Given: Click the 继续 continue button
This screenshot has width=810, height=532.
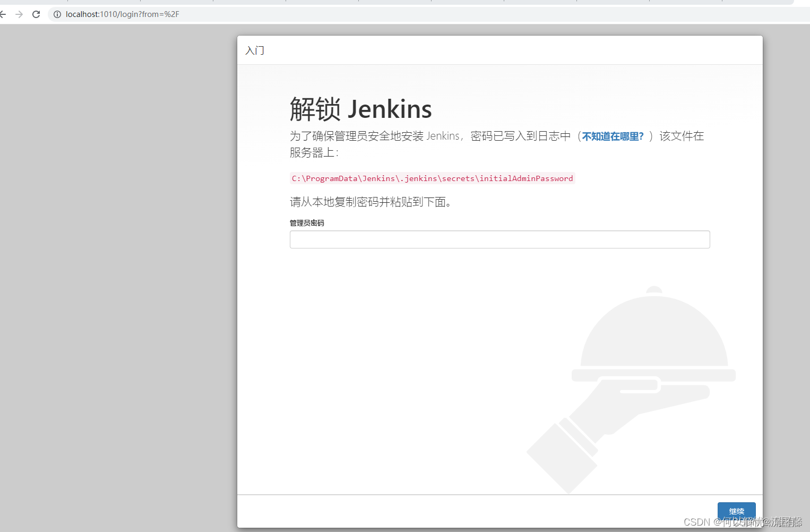Looking at the screenshot, I should (x=736, y=512).
